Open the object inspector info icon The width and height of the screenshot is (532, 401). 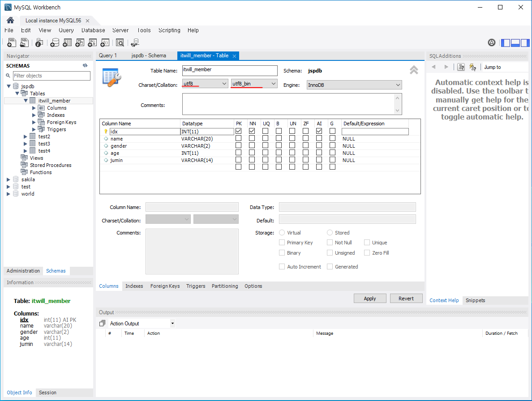coord(39,43)
